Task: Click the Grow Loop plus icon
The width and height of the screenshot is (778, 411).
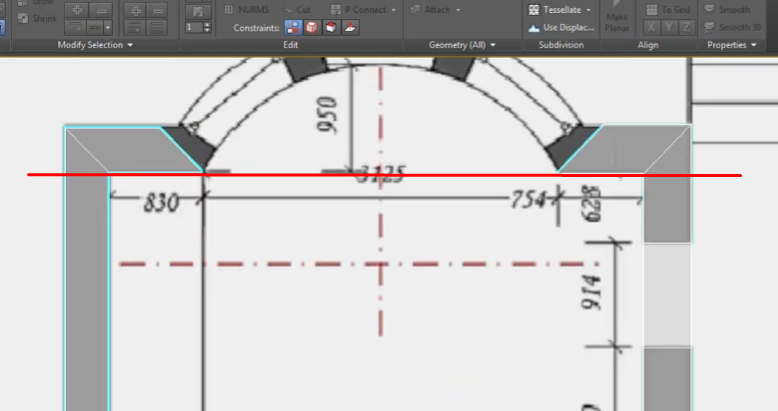Action: [x=77, y=10]
